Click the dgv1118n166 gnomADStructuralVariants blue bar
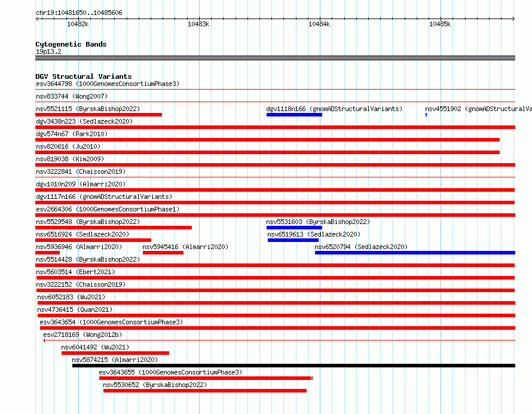The image size is (532, 414). 294,115
